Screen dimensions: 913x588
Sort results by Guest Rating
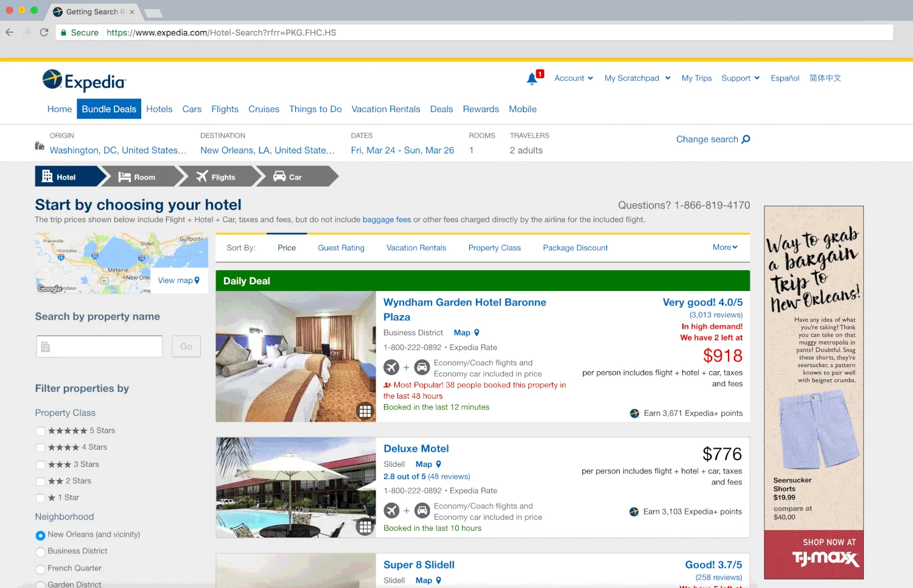[341, 248]
